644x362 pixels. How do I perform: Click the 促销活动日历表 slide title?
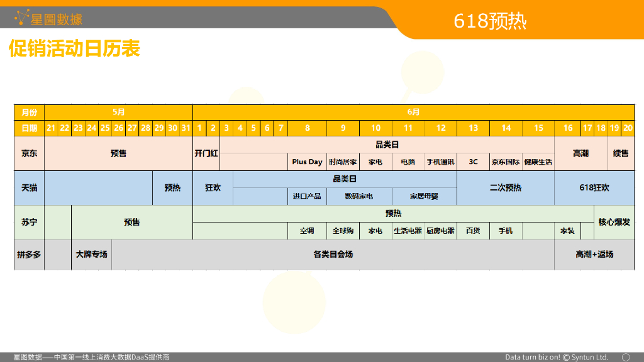point(74,48)
